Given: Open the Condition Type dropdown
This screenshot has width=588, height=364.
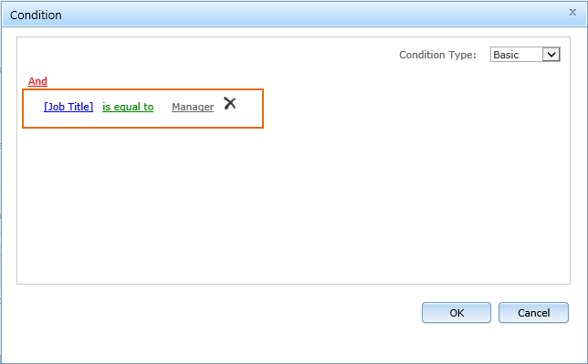Looking at the screenshot, I should [525, 55].
